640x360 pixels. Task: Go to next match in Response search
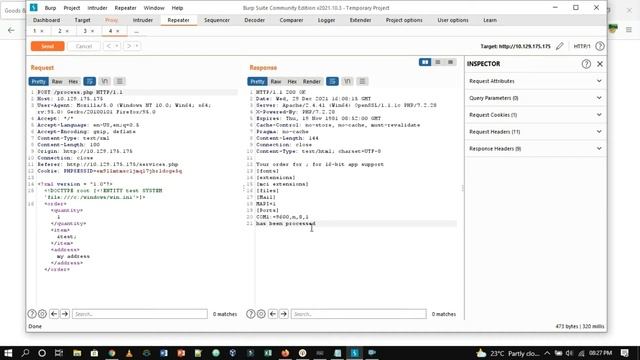pyautogui.click(x=284, y=314)
